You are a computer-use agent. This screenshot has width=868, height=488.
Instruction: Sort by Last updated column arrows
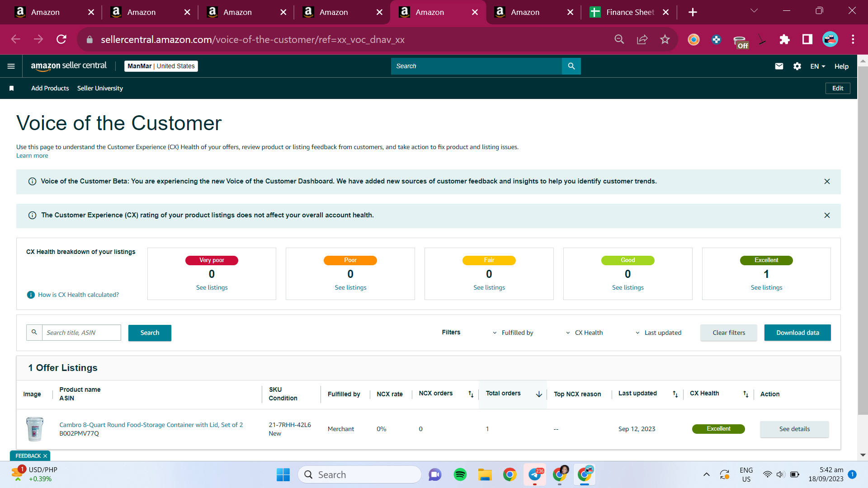click(x=675, y=394)
